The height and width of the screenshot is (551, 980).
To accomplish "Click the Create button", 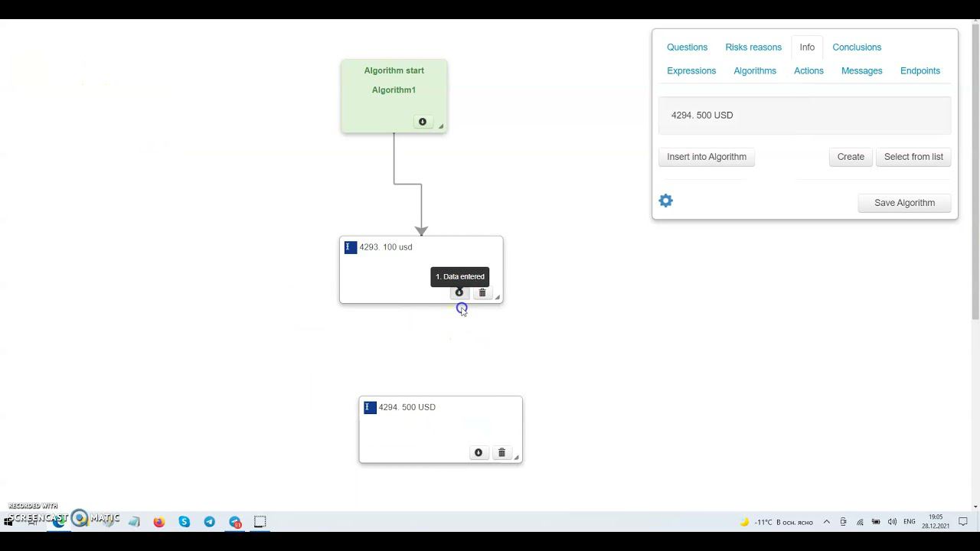I will pos(851,157).
